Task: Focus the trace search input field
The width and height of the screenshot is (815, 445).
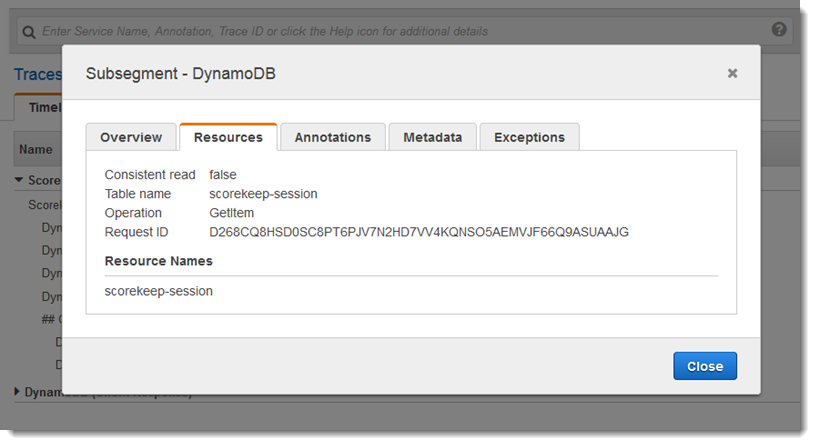Action: click(400, 31)
